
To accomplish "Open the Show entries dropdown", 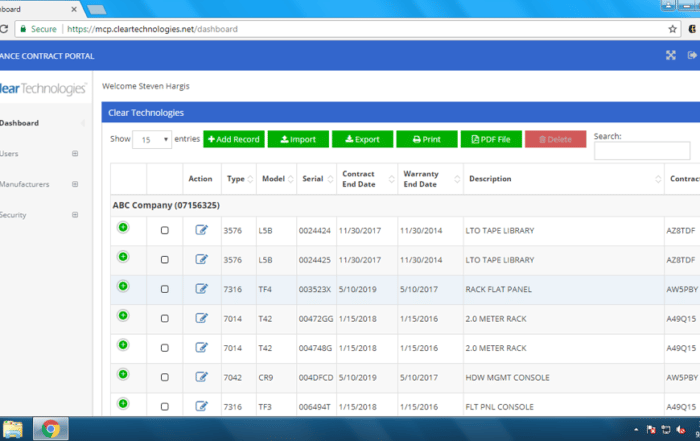I will tap(152, 140).
